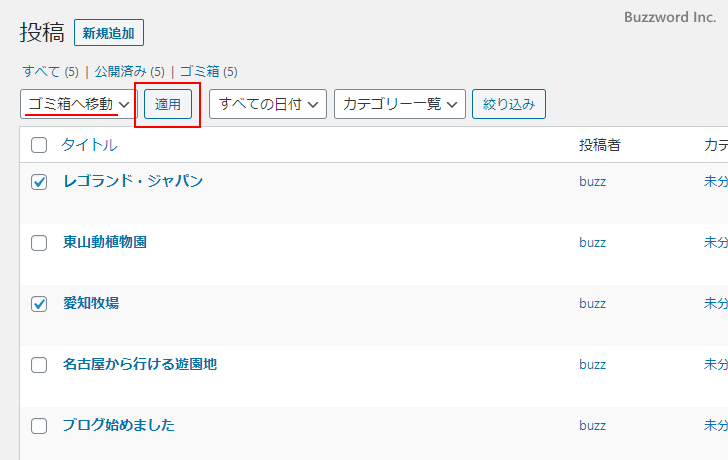This screenshot has height=460, width=728.
Task: Open the ブログ始めました post title
Action: [118, 425]
